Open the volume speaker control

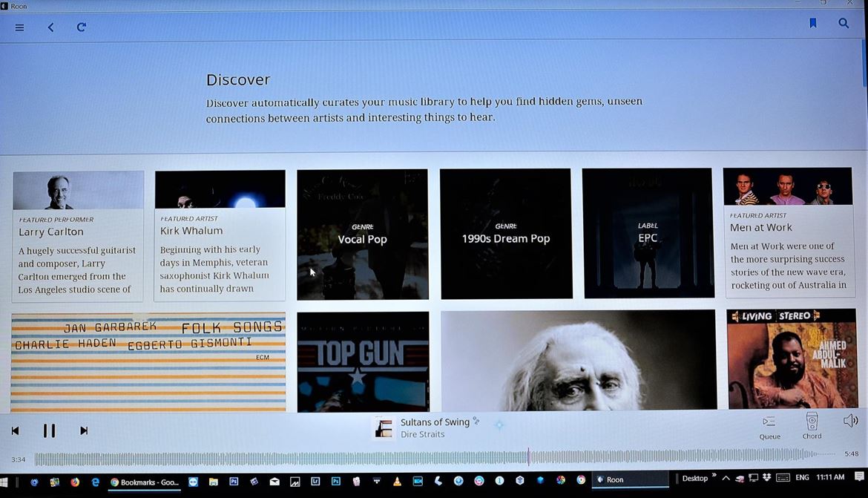point(850,421)
